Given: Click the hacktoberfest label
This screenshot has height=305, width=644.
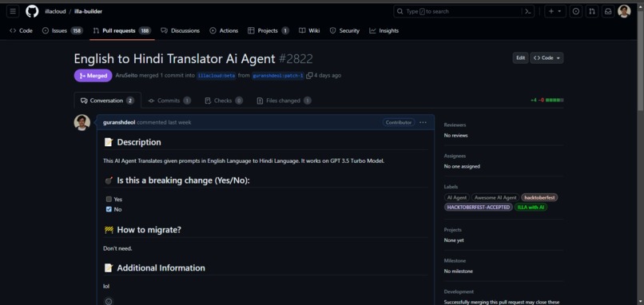Looking at the screenshot, I should [x=539, y=197].
